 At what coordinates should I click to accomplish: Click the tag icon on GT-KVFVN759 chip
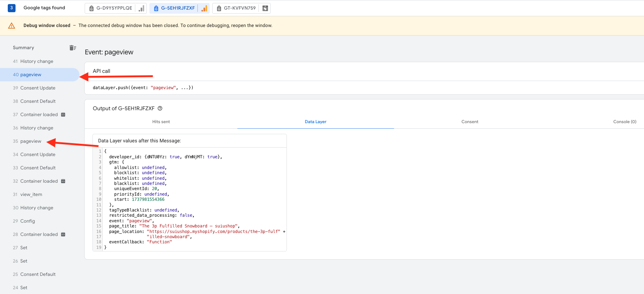click(265, 8)
